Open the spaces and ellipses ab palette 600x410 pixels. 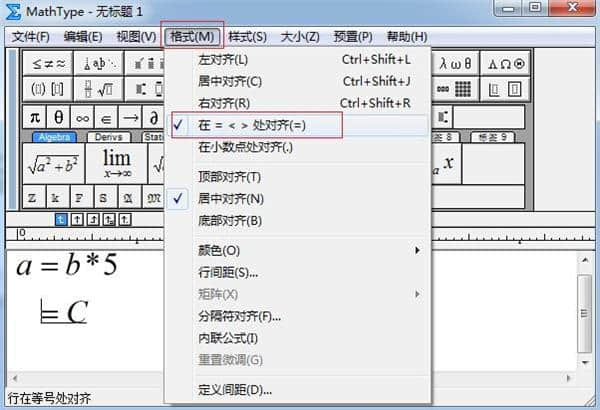pyautogui.click(x=99, y=64)
